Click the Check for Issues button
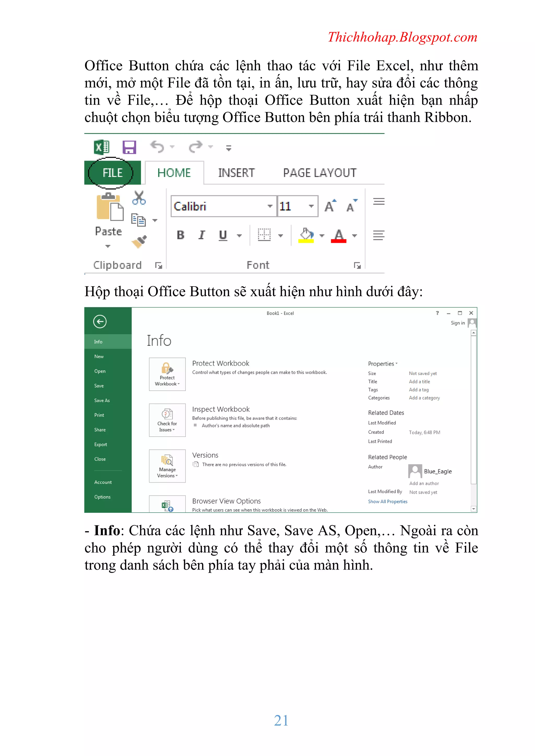This screenshot has height=756, width=535. [167, 420]
